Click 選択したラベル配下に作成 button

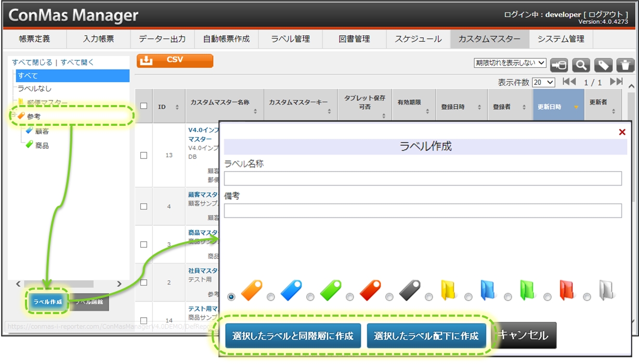[x=426, y=336]
